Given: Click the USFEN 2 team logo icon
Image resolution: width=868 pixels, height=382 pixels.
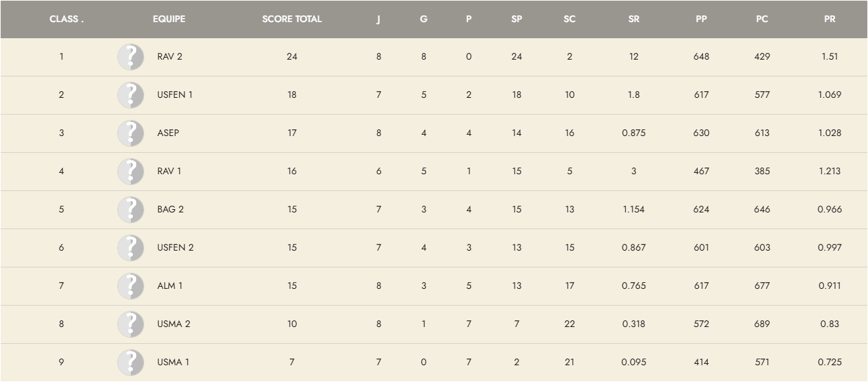Looking at the screenshot, I should click(131, 248).
